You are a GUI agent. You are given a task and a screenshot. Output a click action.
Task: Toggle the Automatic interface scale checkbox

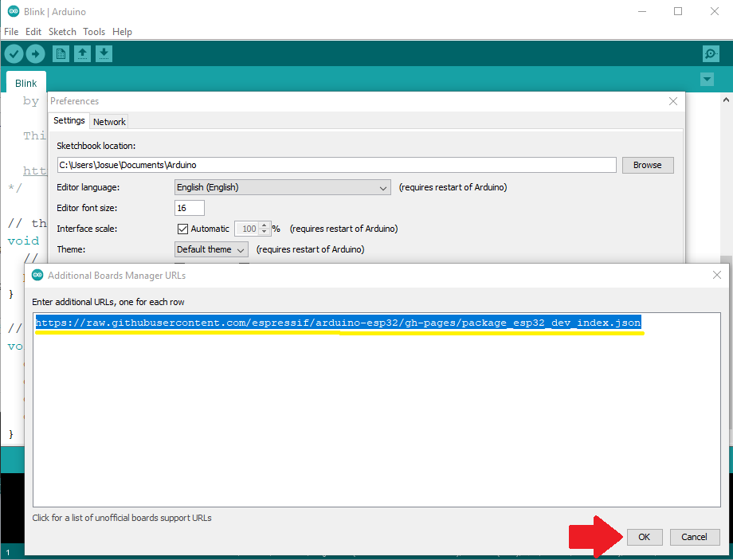pyautogui.click(x=182, y=229)
